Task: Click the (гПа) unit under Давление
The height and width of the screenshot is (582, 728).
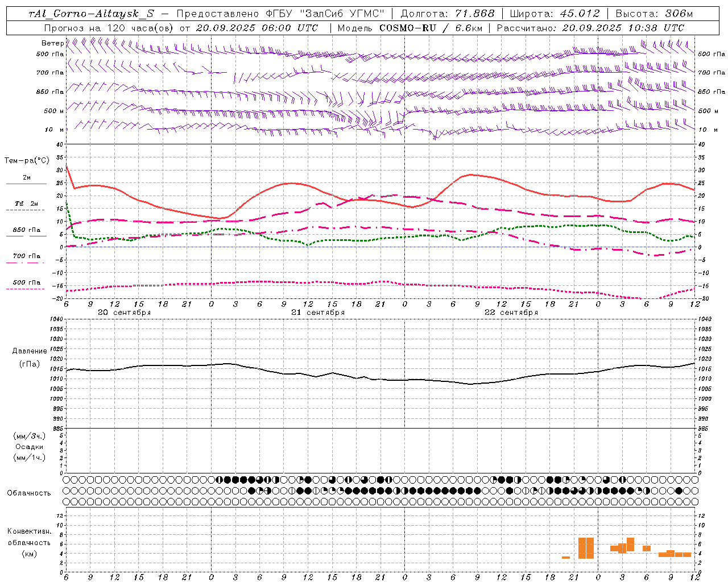Action: tap(30, 364)
